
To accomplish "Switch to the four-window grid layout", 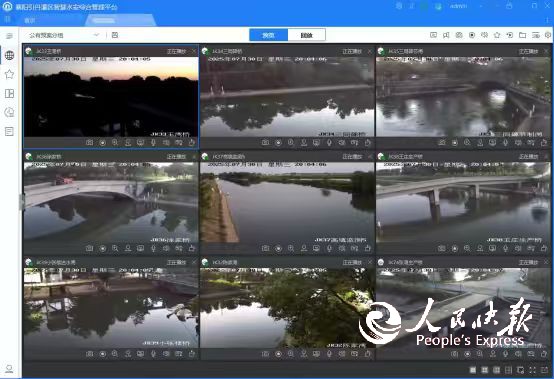I will [485, 370].
